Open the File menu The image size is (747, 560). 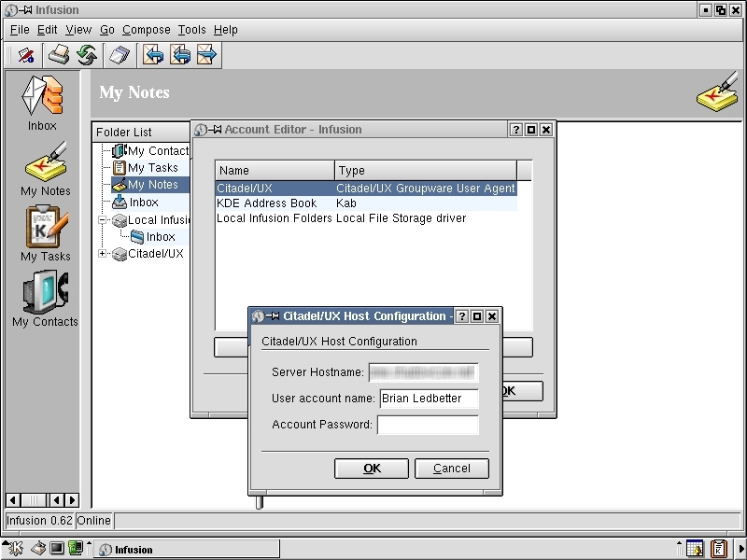coord(20,30)
